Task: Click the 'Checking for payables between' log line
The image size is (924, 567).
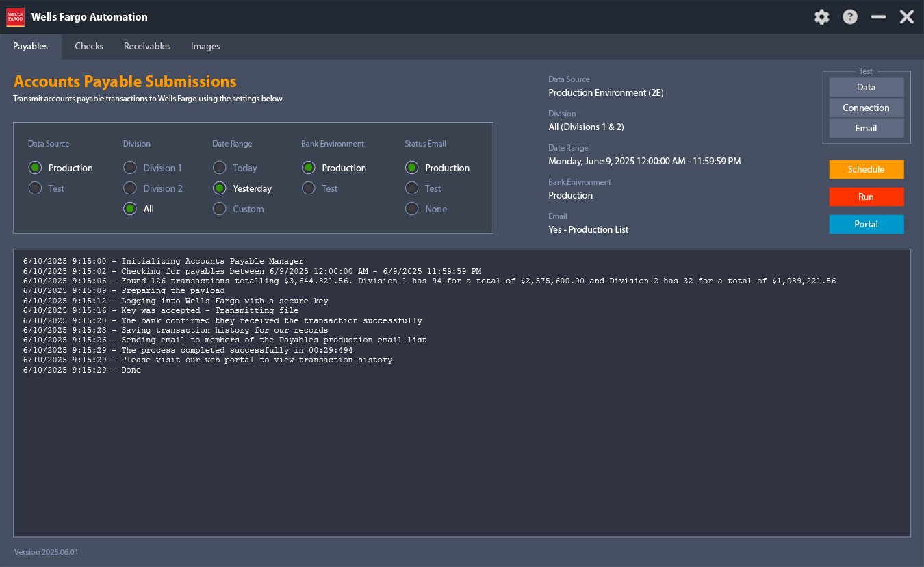Action: point(252,272)
